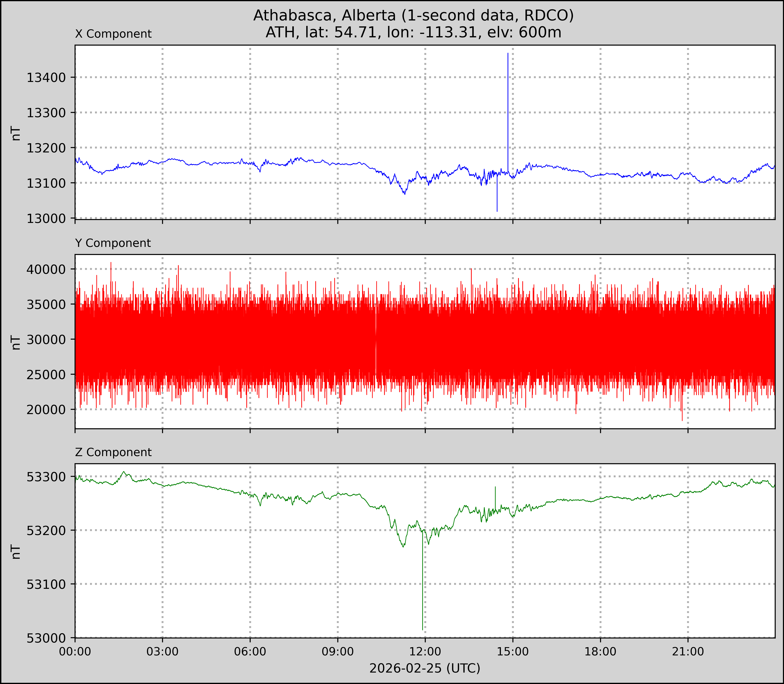Click the 30000 y-axis label on Y plot
Screen dimensions: 784x684
tap(46, 339)
